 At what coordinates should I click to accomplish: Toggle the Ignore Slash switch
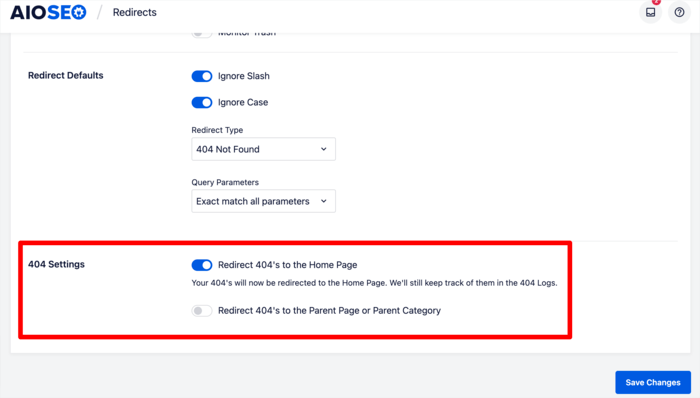tap(202, 76)
